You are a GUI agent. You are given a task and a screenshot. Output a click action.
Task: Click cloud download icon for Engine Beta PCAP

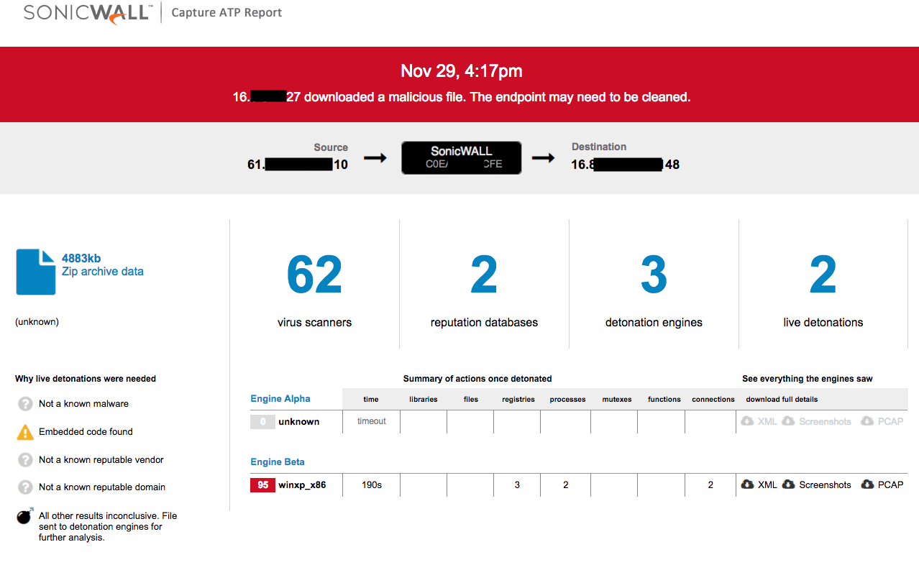[867, 484]
